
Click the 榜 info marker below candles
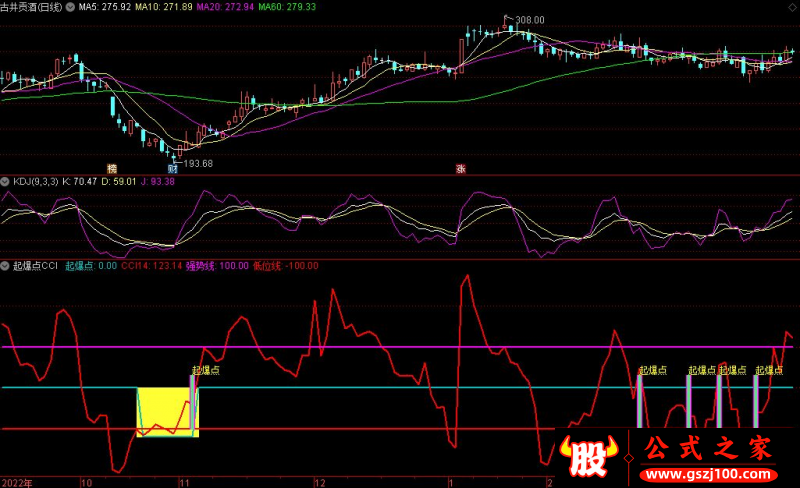[x=112, y=168]
